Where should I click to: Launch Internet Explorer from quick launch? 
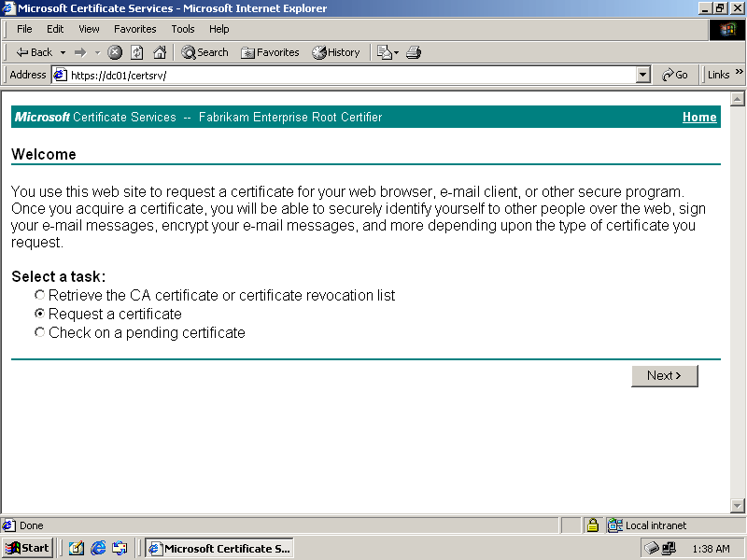point(98,548)
